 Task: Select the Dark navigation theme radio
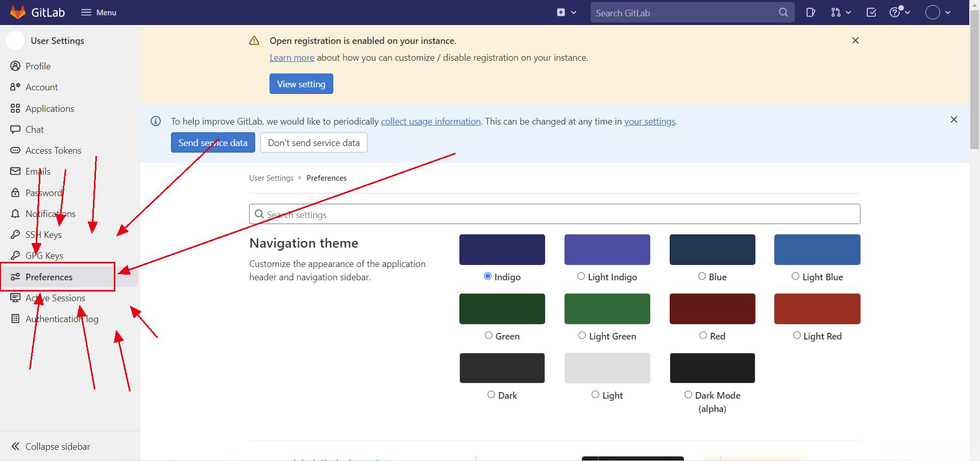click(491, 395)
